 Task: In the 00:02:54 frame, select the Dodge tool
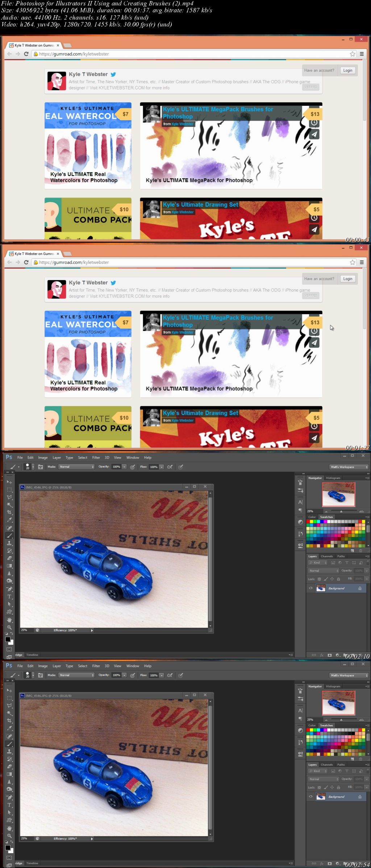[9, 789]
